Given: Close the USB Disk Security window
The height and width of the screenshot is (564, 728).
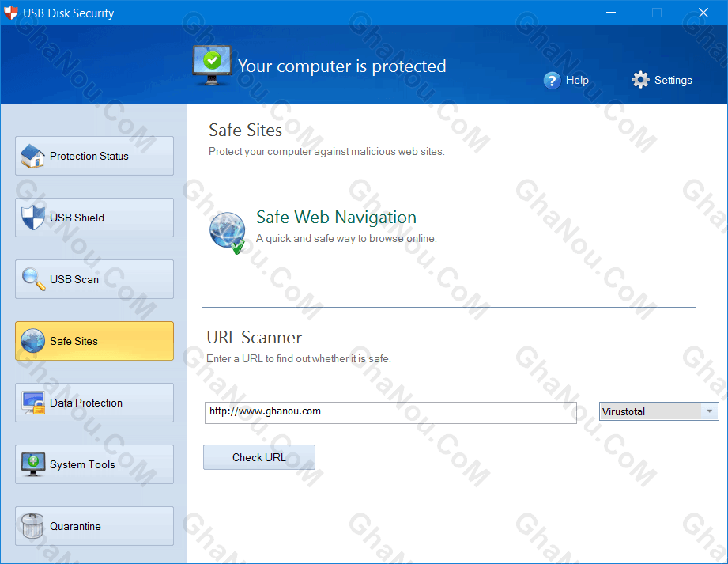Looking at the screenshot, I should (703, 13).
